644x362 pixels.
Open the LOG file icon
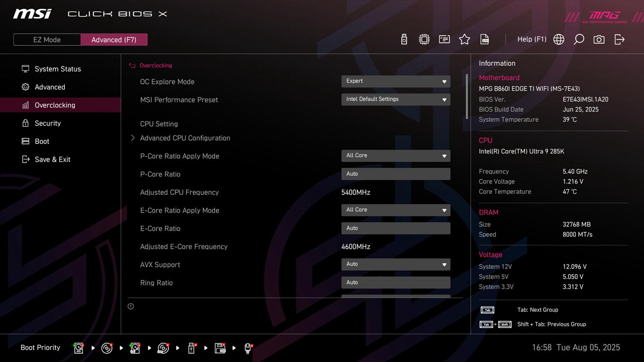pyautogui.click(x=485, y=39)
